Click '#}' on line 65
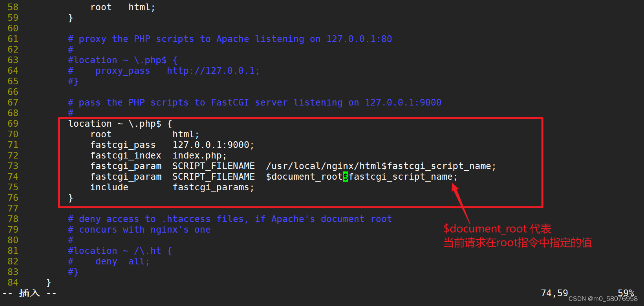644x306 pixels. [x=73, y=81]
